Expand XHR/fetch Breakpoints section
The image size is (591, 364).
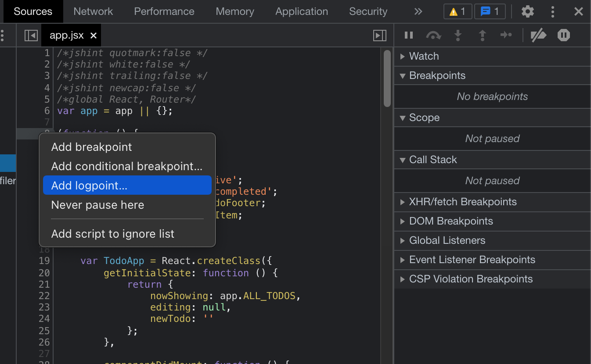pyautogui.click(x=462, y=202)
